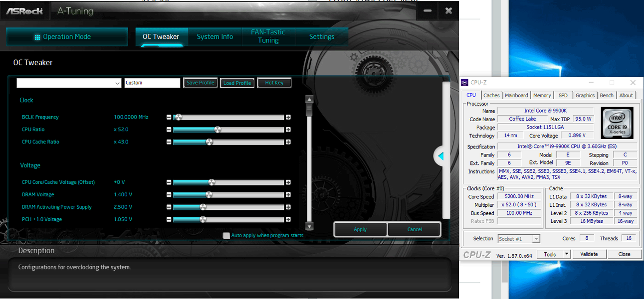Click the profile name field showing Custom
The width and height of the screenshot is (644, 299).
[x=152, y=83]
